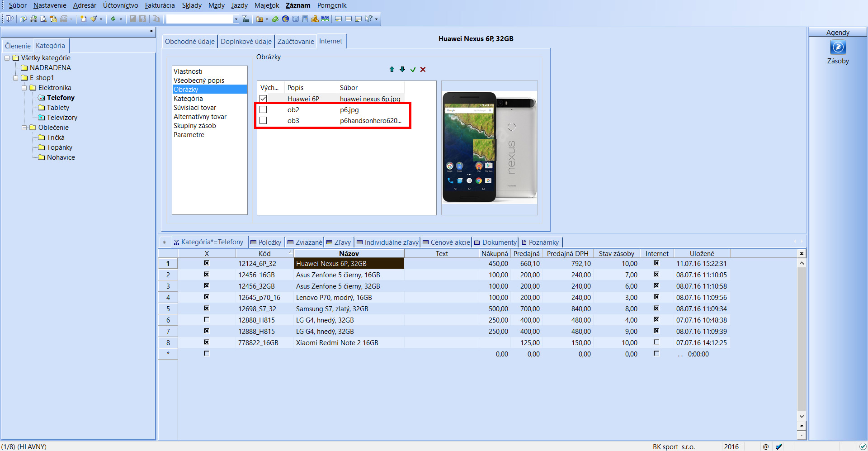868x451 pixels.
Task: Select Parametre in the list
Action: click(189, 135)
